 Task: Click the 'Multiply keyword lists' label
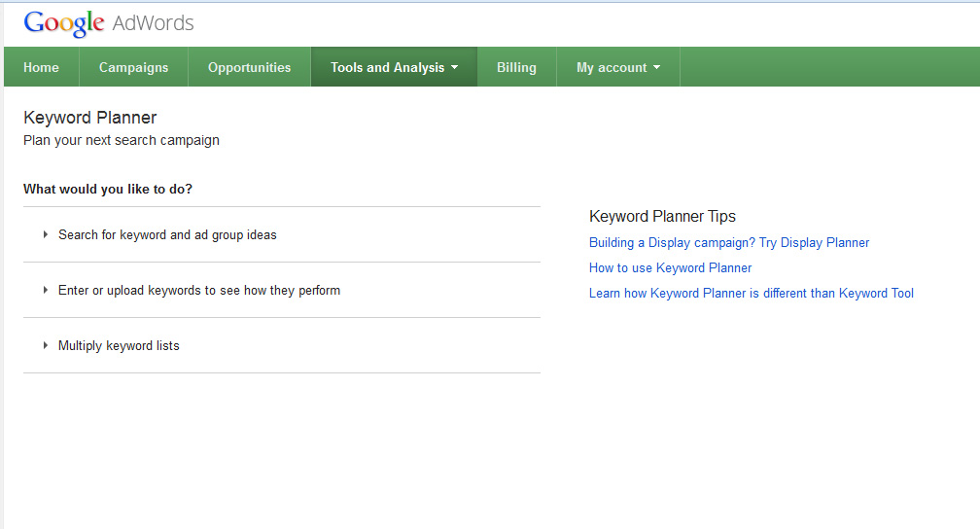(x=119, y=345)
